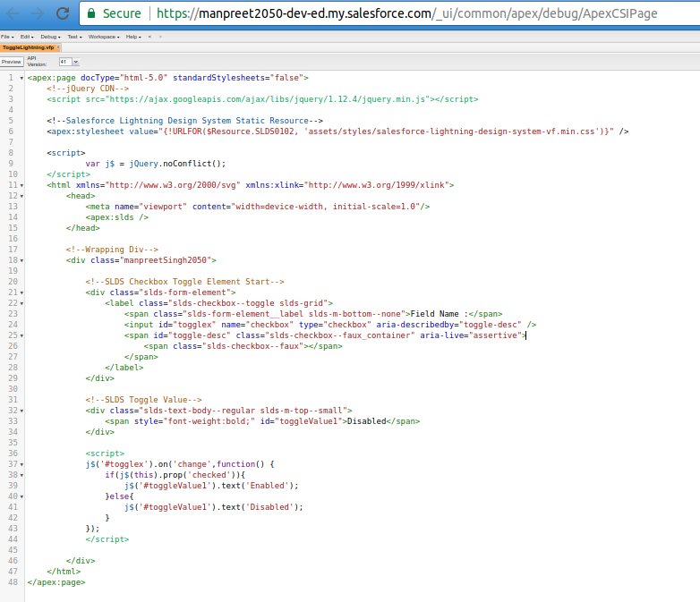
Task: Click the left arrow after the Help menu
Action: [149, 37]
